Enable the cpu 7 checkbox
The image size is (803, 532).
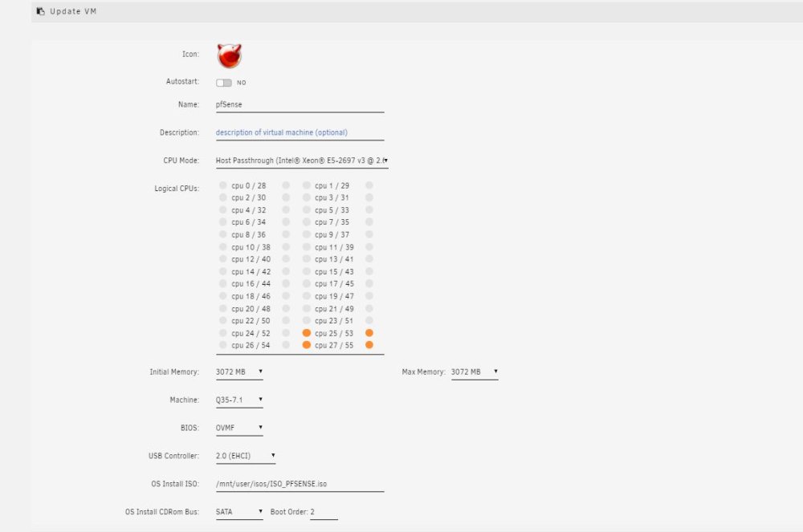[x=306, y=222]
